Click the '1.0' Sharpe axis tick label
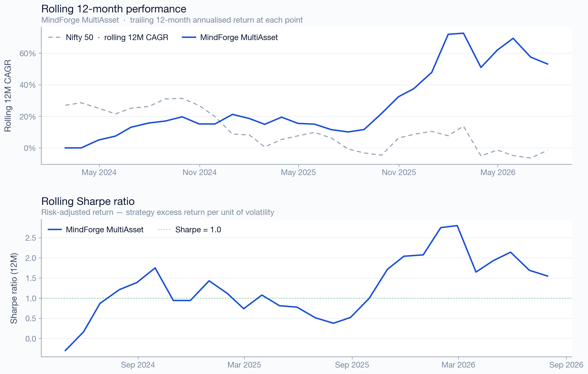The image size is (588, 374). click(x=31, y=298)
